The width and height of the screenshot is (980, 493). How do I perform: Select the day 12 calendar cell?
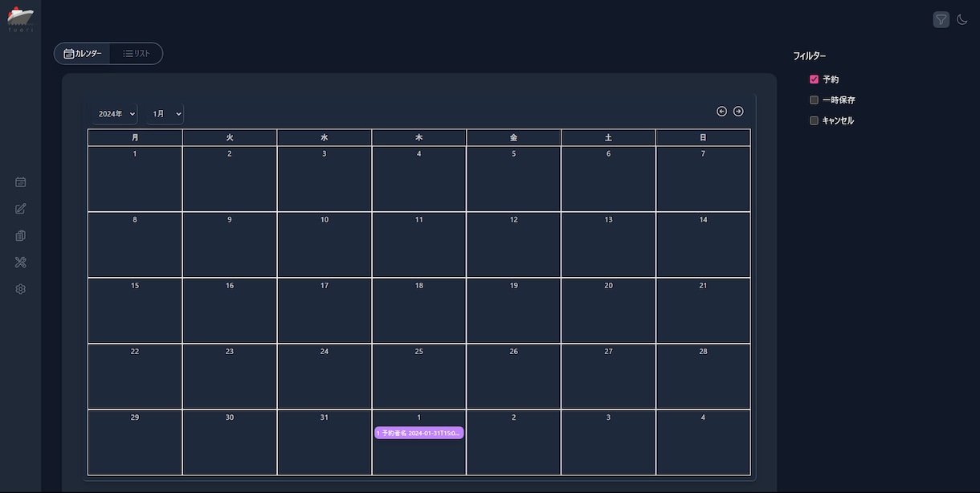click(514, 245)
